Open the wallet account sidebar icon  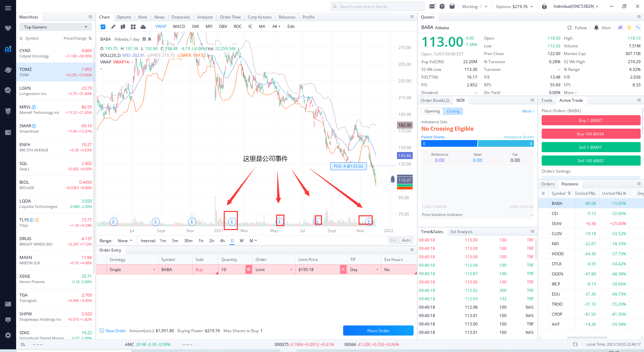(x=8, y=132)
